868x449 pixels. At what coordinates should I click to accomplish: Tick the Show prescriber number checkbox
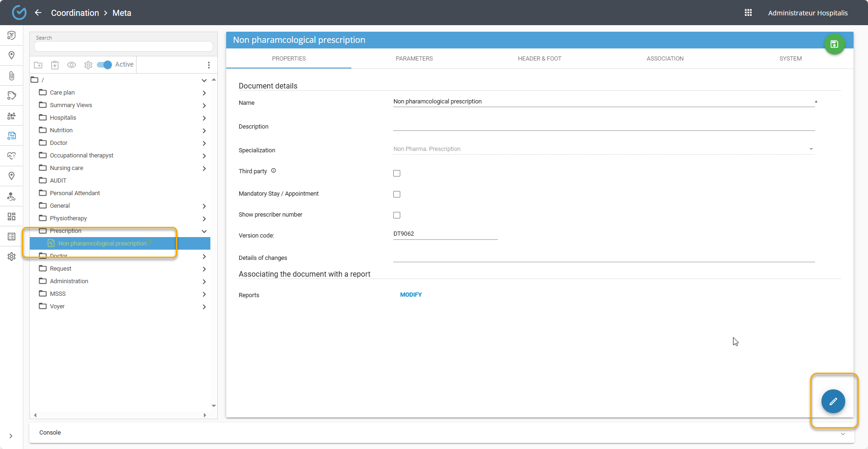click(x=397, y=215)
